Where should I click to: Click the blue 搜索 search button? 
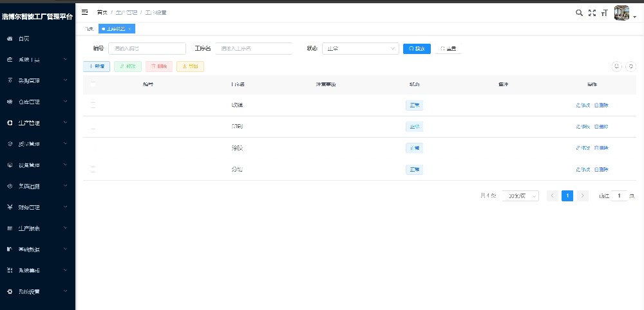tap(417, 48)
